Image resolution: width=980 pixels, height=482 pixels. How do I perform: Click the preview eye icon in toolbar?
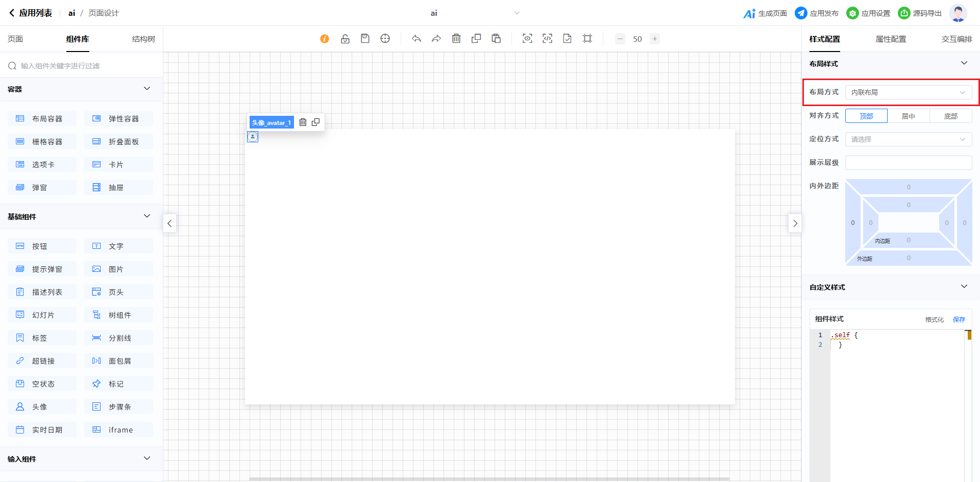tap(527, 39)
